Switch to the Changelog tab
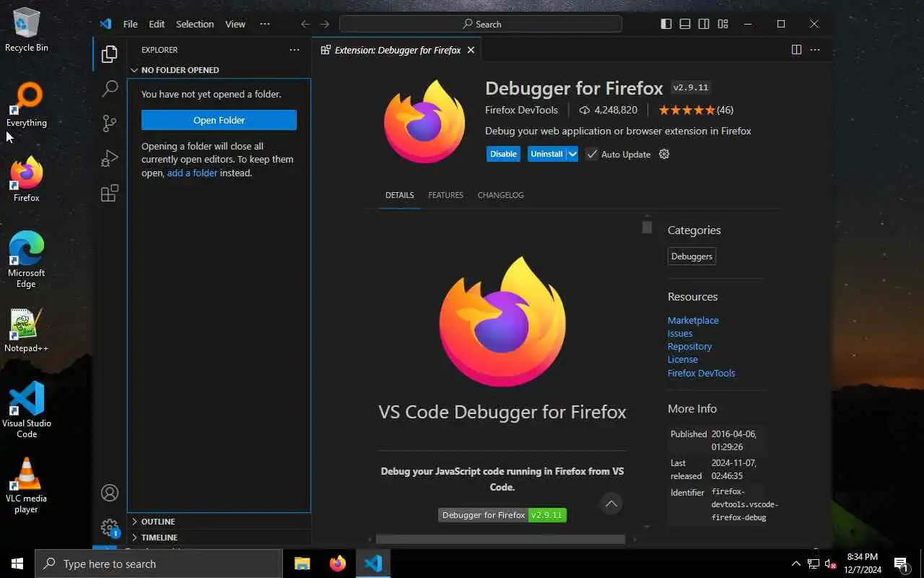This screenshot has width=924, height=578. [x=500, y=195]
